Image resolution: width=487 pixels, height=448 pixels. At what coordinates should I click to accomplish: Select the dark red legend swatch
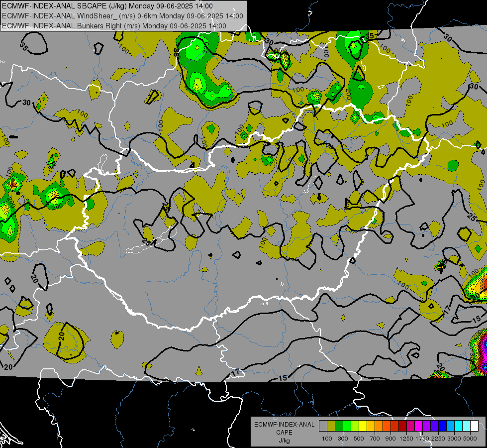click(403, 426)
